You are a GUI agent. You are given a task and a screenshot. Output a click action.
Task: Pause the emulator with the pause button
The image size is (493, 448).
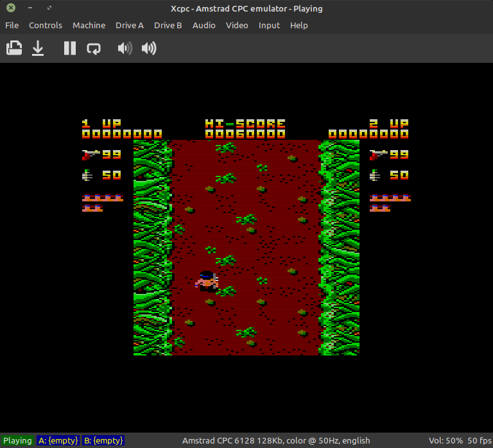pyautogui.click(x=70, y=48)
